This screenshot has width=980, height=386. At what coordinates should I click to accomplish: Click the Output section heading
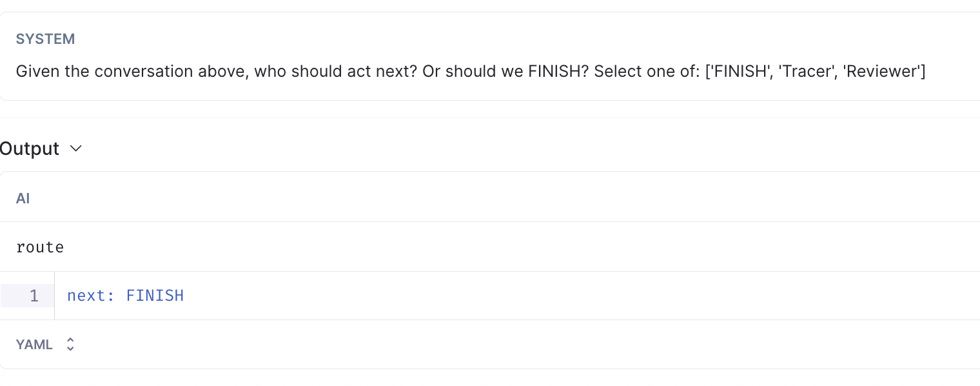[30, 148]
